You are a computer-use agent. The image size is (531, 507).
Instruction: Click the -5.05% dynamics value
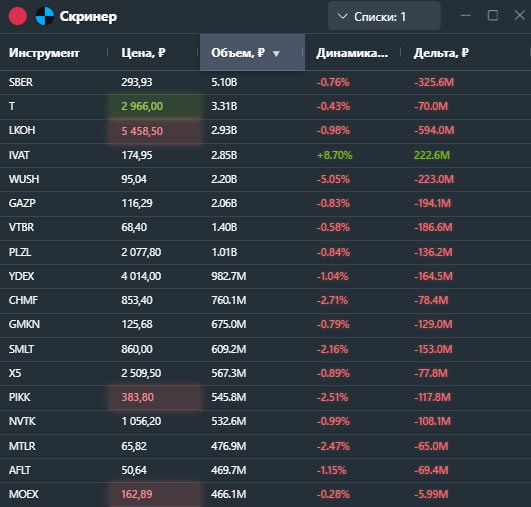click(333, 179)
